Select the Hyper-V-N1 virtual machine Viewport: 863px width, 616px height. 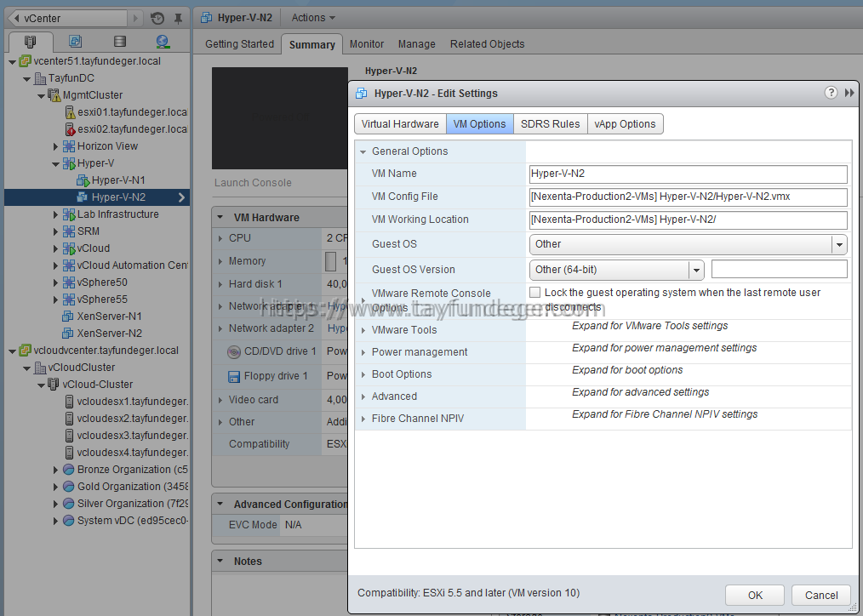click(x=118, y=180)
